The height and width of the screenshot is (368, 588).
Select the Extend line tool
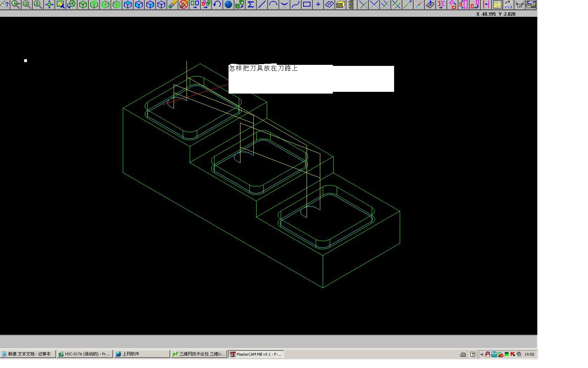408,5
